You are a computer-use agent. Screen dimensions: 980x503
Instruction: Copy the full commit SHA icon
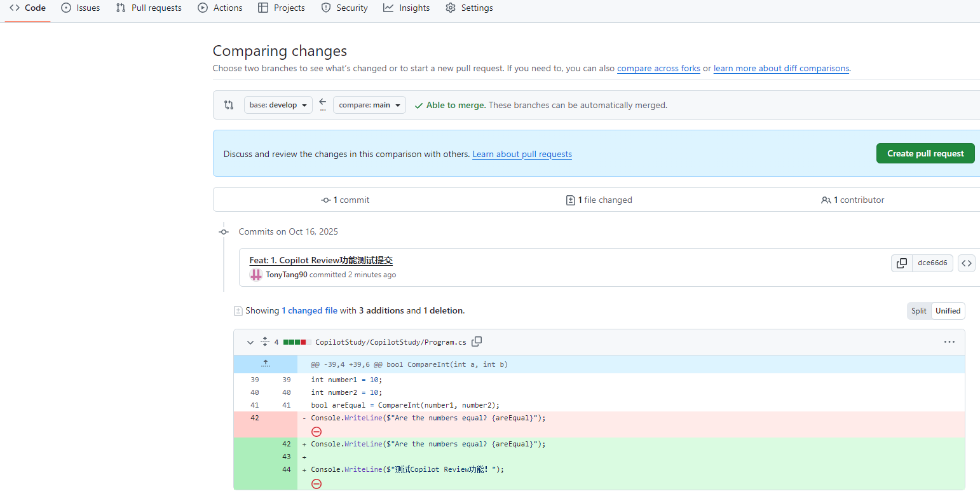tap(901, 263)
